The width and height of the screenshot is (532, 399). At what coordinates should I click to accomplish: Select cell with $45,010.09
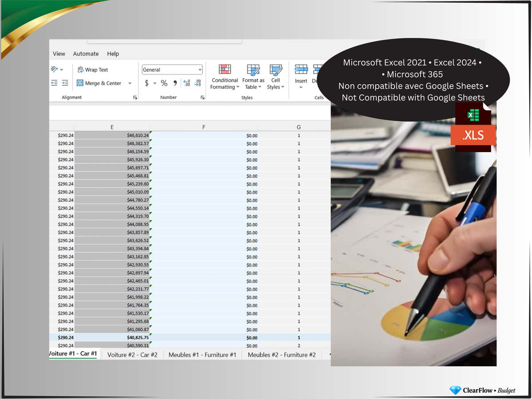(112, 192)
